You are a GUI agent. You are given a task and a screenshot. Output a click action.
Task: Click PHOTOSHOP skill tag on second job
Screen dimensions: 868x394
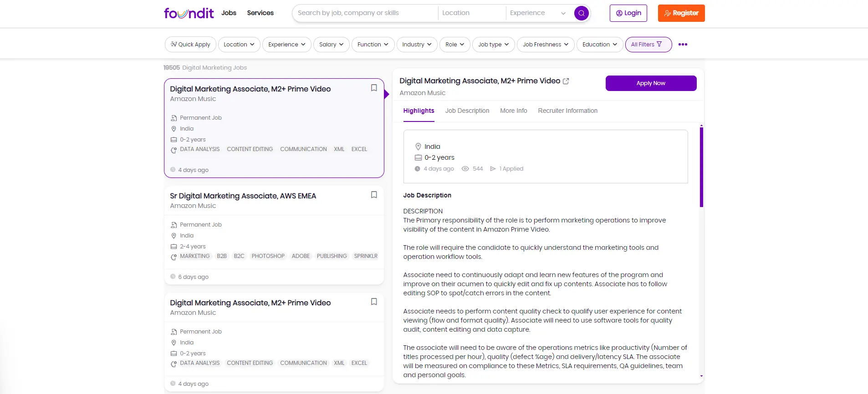click(x=268, y=256)
